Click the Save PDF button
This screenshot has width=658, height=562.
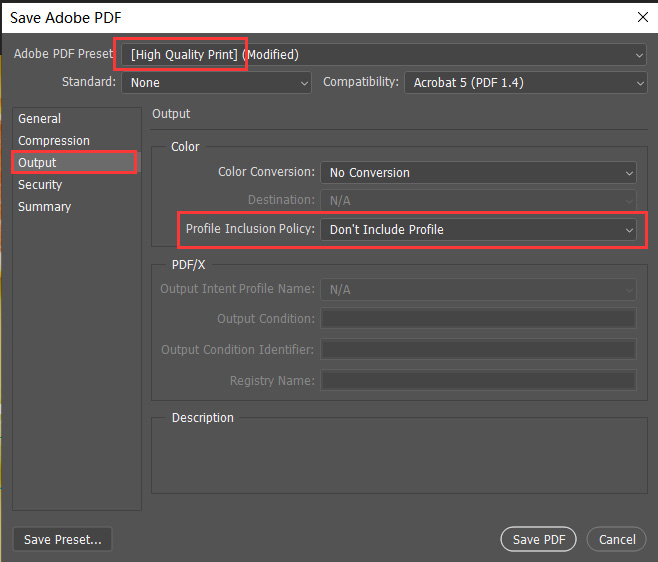tap(538, 539)
